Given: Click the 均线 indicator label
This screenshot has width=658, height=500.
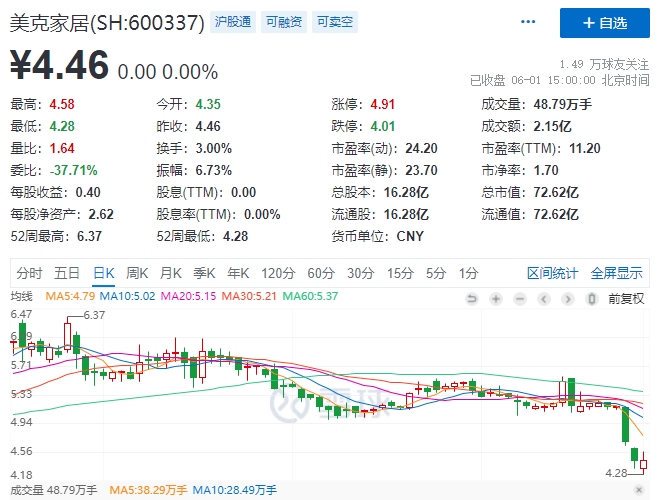Looking at the screenshot, I should point(21,296).
